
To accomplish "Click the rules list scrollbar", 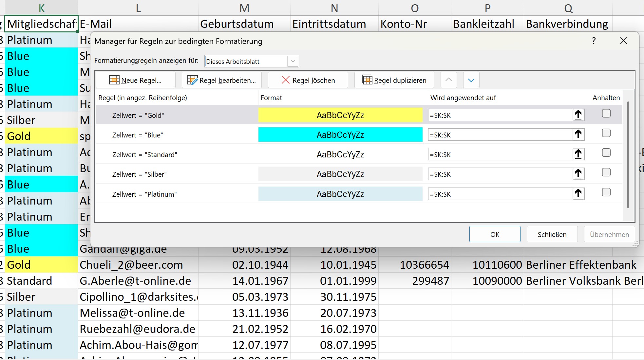I will 628,154.
